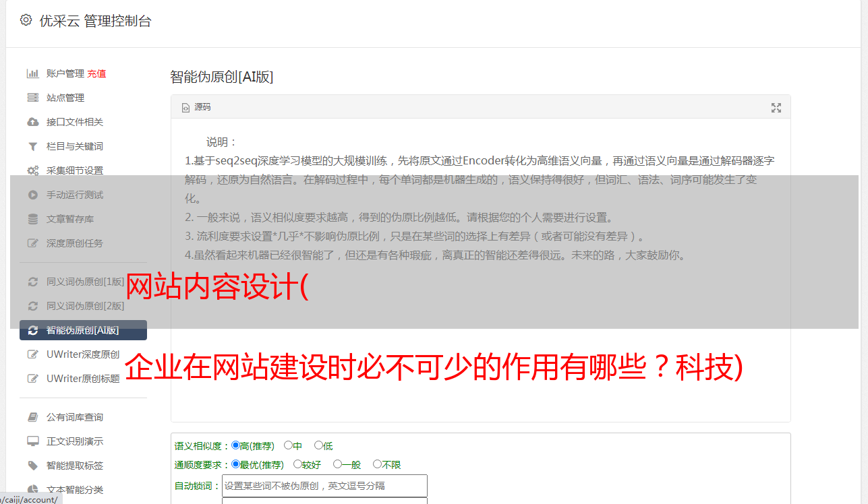This screenshot has width=868, height=504.
Task: Click the 公有词库查询 book icon
Action: [x=32, y=417]
